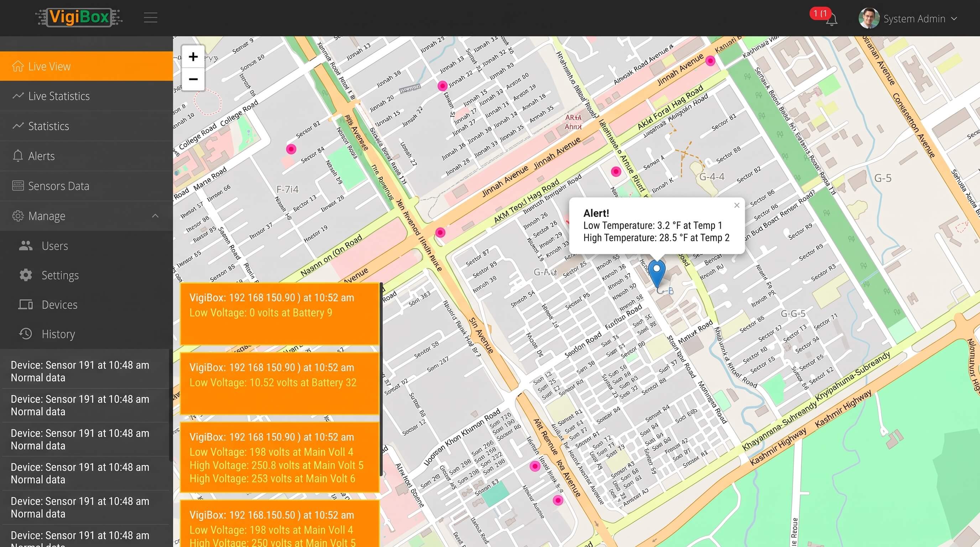Image resolution: width=980 pixels, height=547 pixels.
Task: Click the Live Statistics chart icon
Action: 18,96
